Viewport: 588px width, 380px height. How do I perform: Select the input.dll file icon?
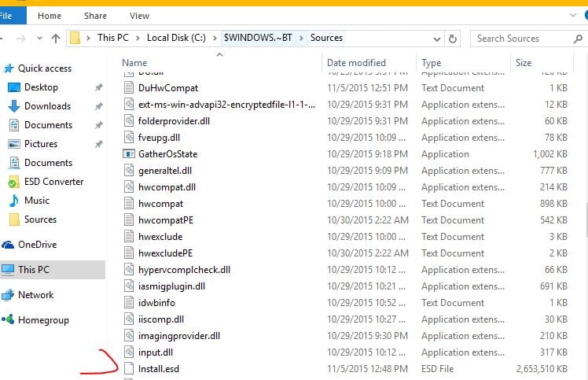[x=129, y=352]
